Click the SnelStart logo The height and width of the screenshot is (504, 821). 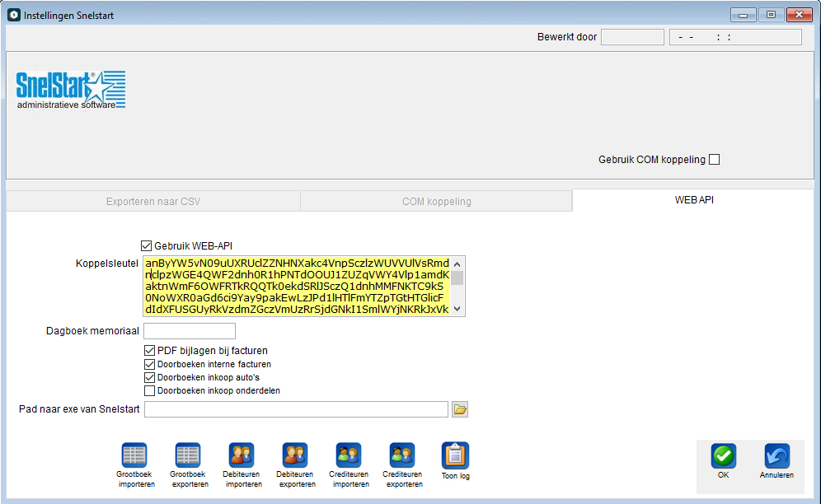71,90
